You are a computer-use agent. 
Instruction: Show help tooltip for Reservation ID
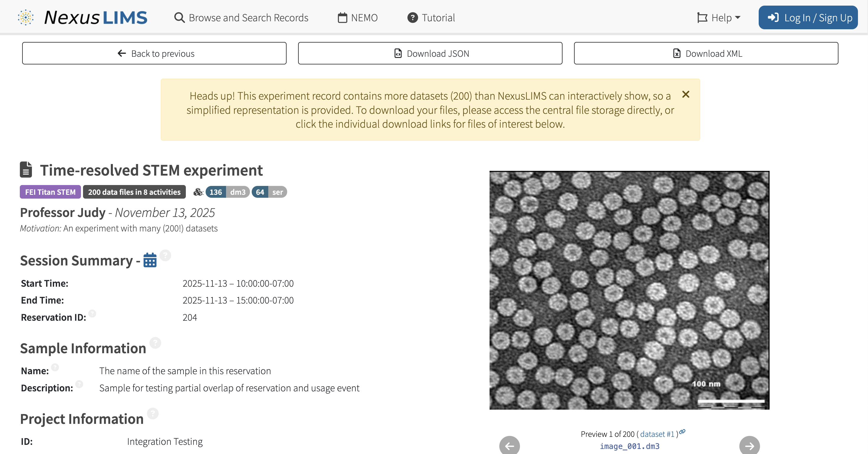pos(92,313)
